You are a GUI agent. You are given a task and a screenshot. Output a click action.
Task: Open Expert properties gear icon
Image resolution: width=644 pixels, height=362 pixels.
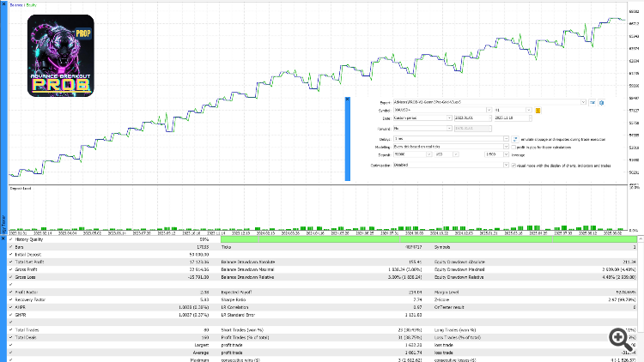[601, 102]
